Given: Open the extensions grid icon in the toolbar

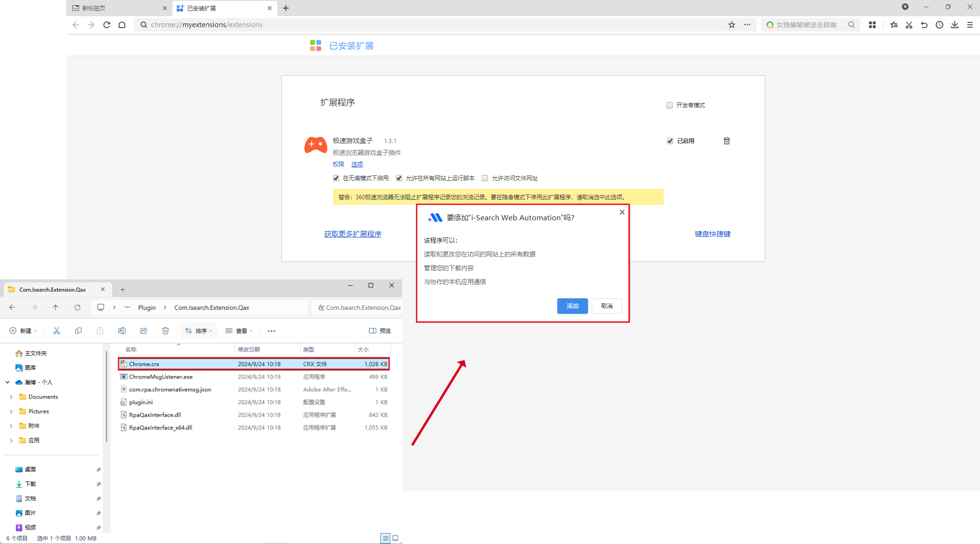Looking at the screenshot, I should pos(872,25).
